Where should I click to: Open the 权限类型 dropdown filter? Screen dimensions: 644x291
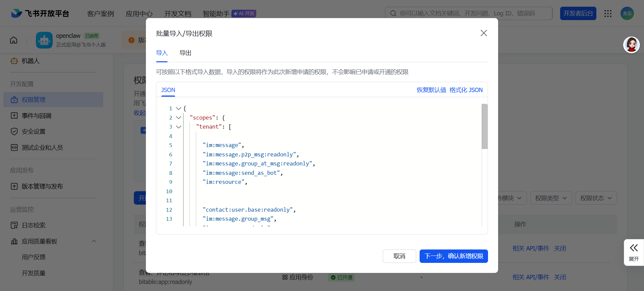[551, 198]
